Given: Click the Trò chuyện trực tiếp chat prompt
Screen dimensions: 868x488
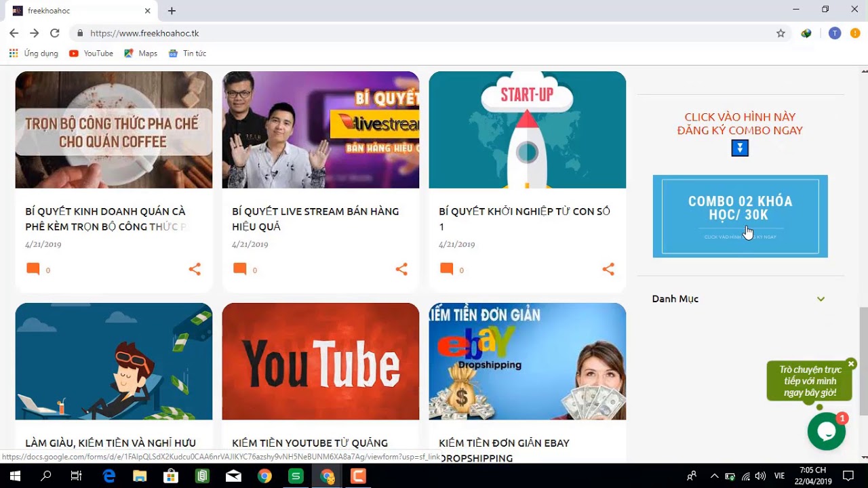Looking at the screenshot, I should [x=809, y=381].
